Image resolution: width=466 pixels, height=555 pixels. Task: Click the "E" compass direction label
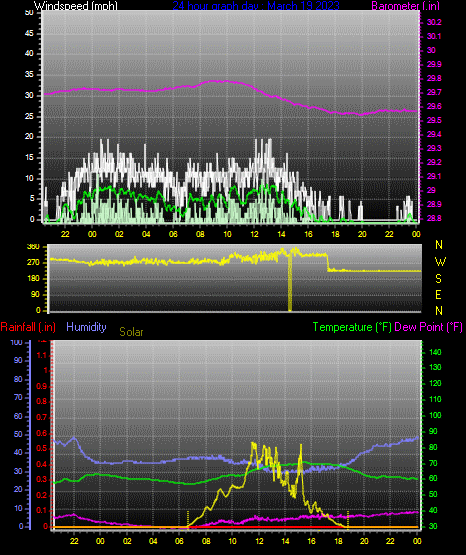click(x=438, y=294)
